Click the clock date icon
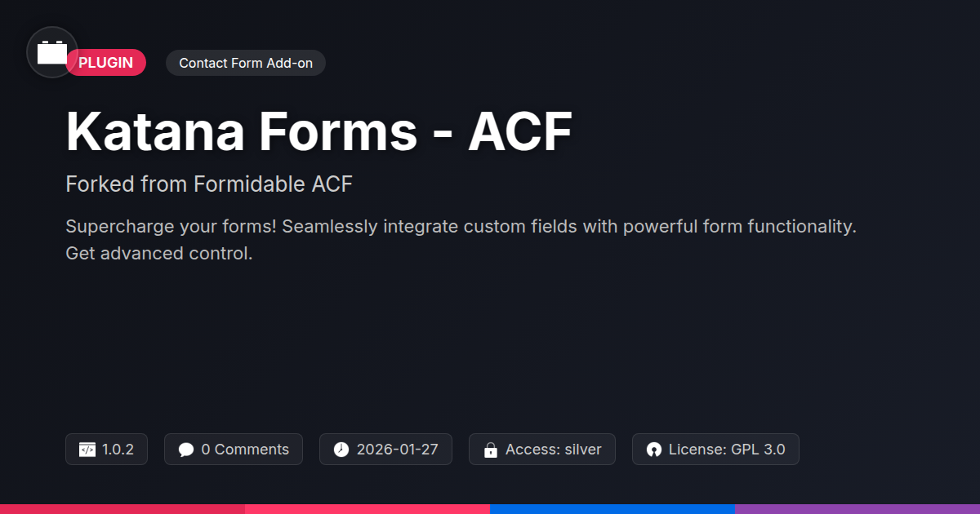 coord(341,450)
